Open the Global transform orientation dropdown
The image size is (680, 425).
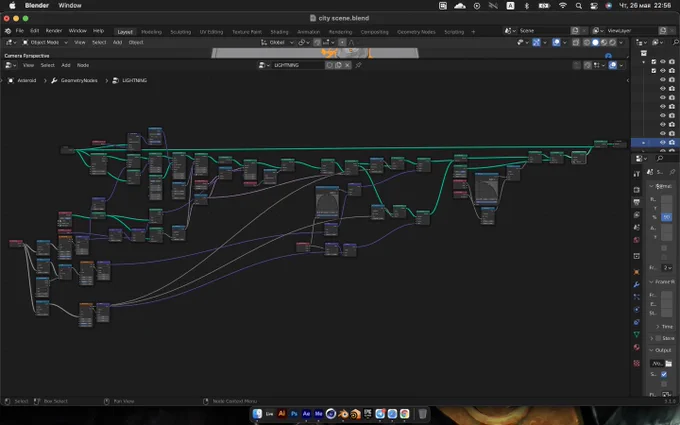point(277,42)
